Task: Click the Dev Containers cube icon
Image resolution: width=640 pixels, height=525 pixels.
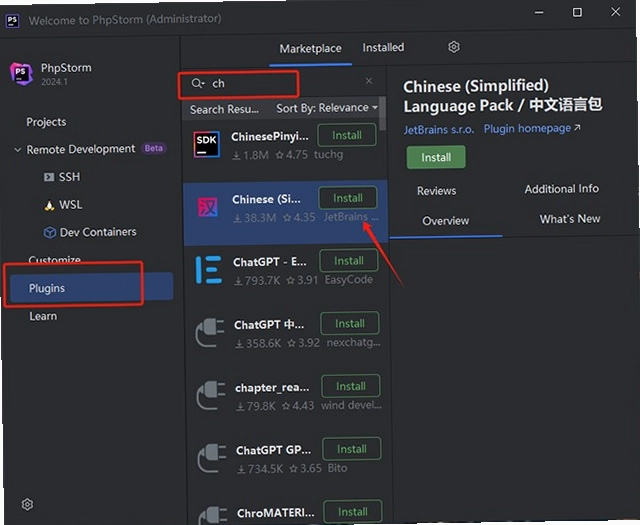Action: [x=50, y=232]
